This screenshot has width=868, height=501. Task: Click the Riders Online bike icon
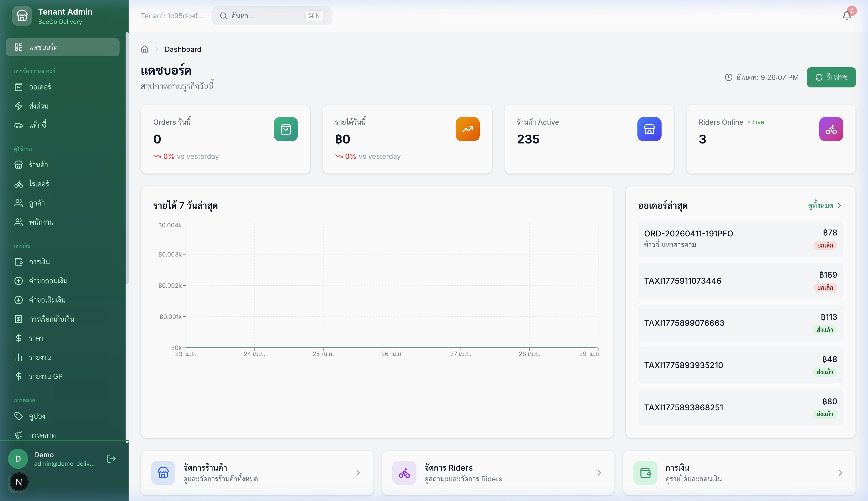pyautogui.click(x=831, y=129)
